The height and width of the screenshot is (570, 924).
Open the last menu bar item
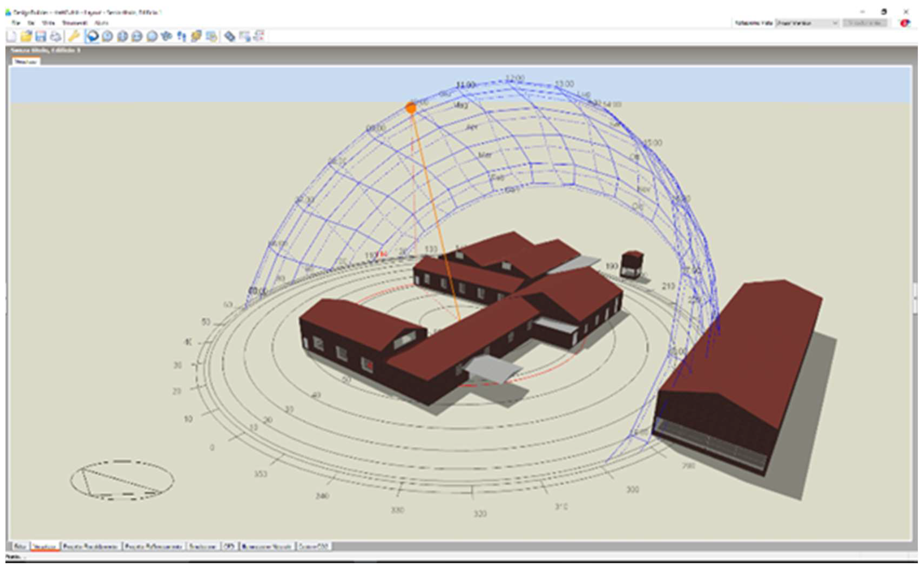point(101,23)
